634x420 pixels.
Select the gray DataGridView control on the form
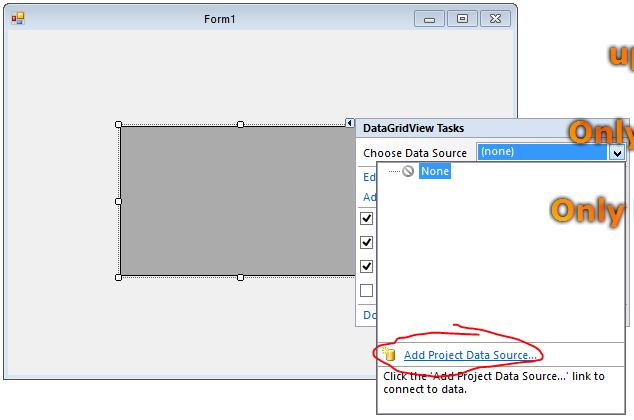(x=238, y=201)
